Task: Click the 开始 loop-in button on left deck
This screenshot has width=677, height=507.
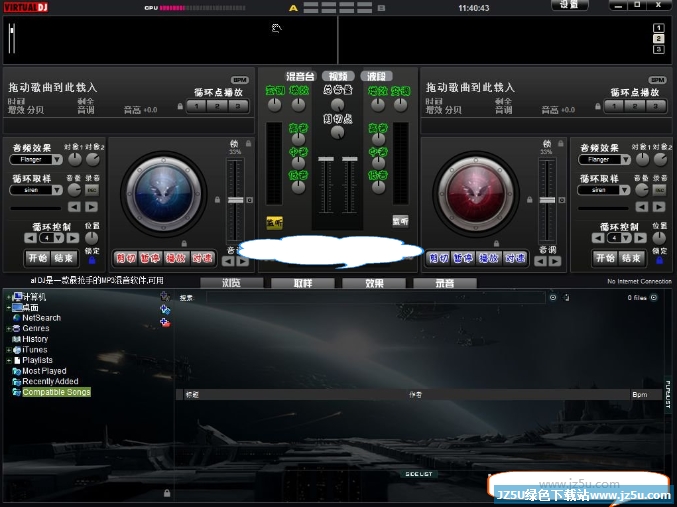Action: click(x=38, y=258)
